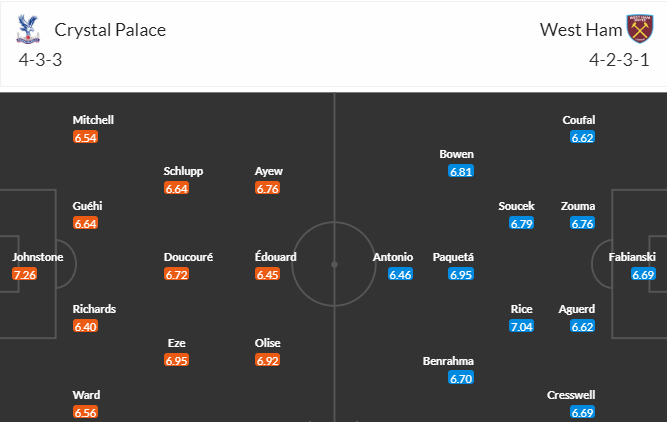Click the West Ham club crest

pyautogui.click(x=639, y=29)
